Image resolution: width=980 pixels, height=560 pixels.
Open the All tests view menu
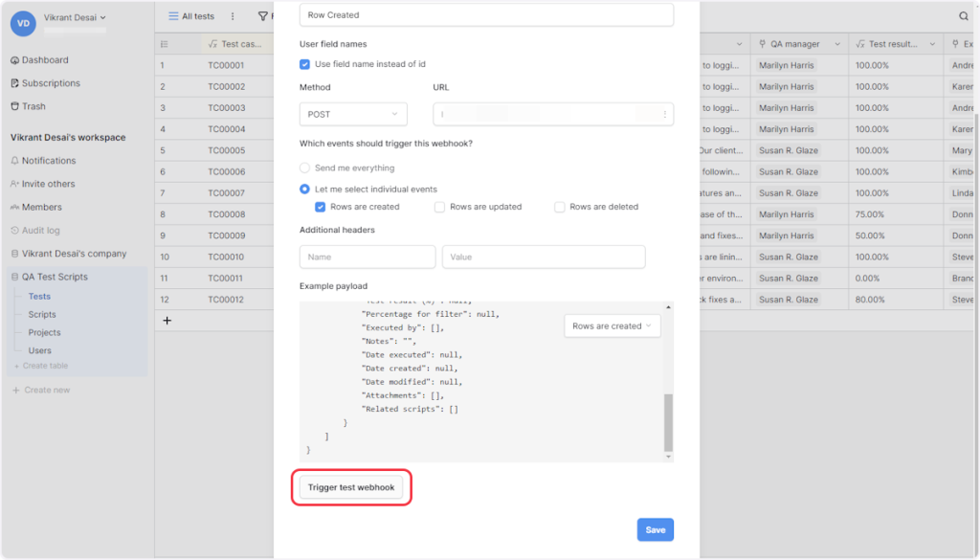191,16
